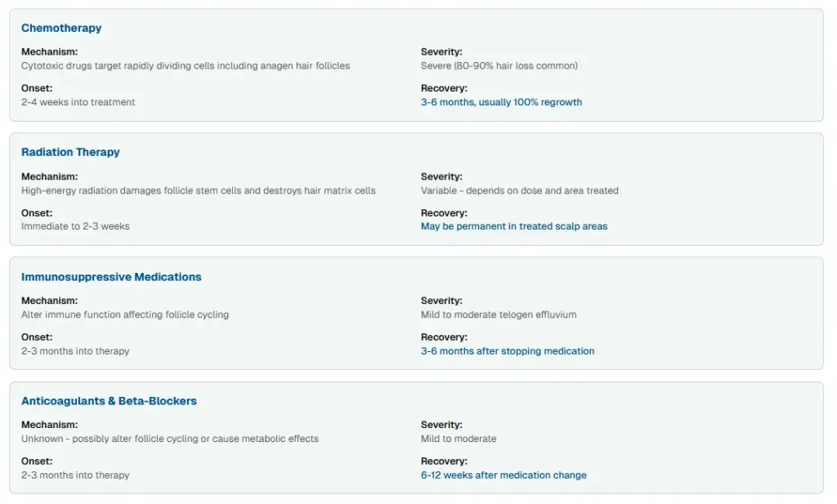Open the Immunosuppressive Medications heading
Viewport: 837px width, 504px height.
point(111,277)
